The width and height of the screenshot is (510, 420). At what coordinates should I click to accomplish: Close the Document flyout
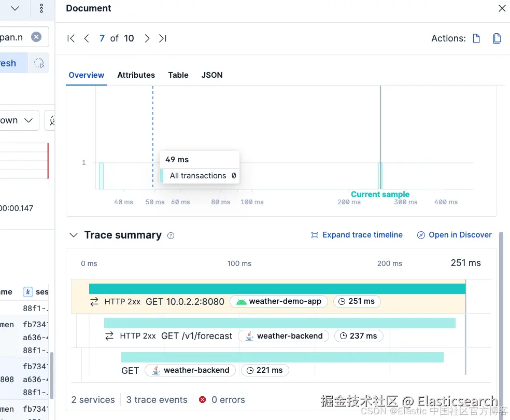click(502, 8)
